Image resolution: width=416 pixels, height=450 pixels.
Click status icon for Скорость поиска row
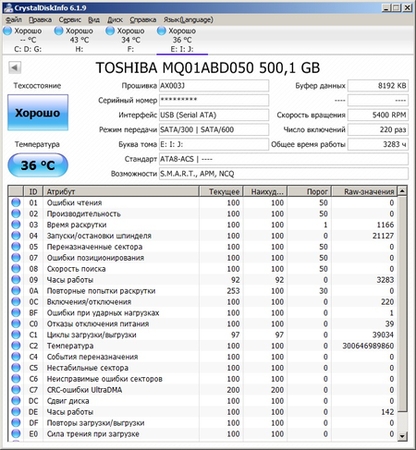pyautogui.click(x=16, y=269)
